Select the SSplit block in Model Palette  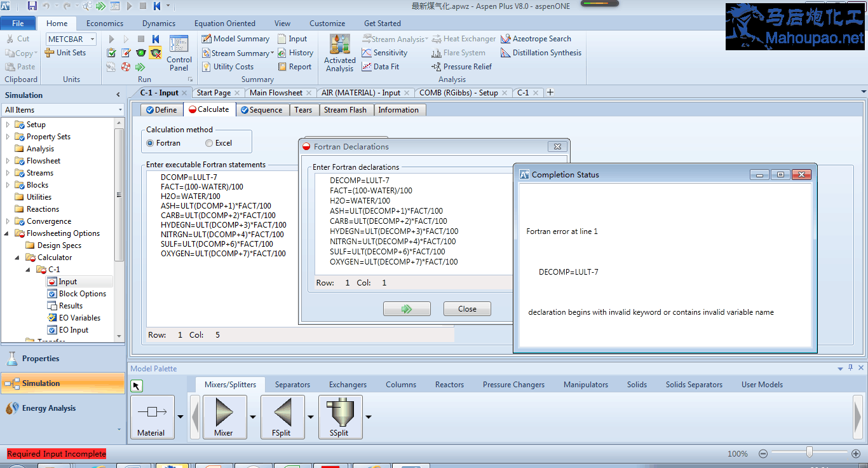point(339,417)
